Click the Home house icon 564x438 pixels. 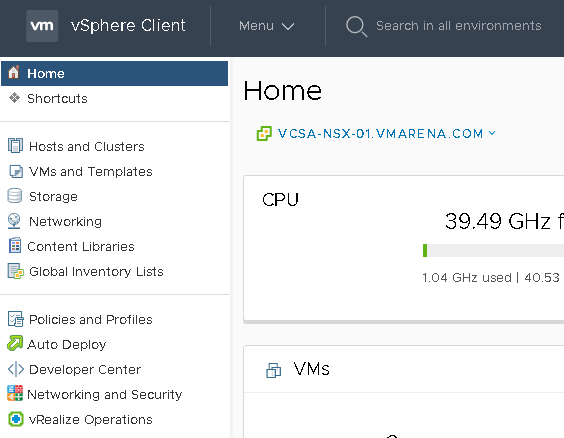click(14, 72)
